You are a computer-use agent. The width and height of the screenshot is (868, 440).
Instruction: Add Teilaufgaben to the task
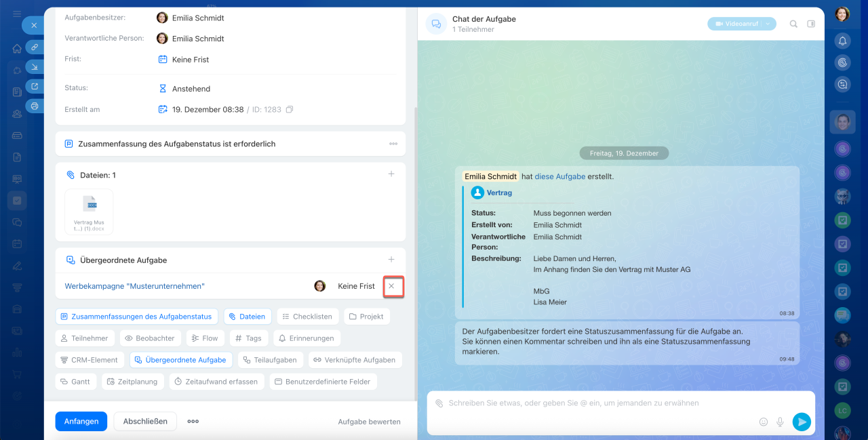pos(270,360)
